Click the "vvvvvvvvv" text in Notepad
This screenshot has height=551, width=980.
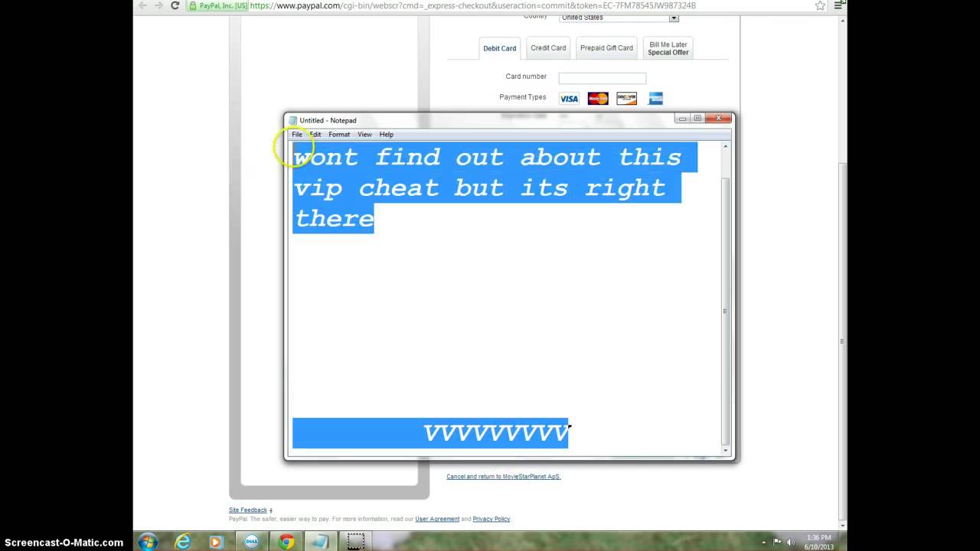coord(496,433)
